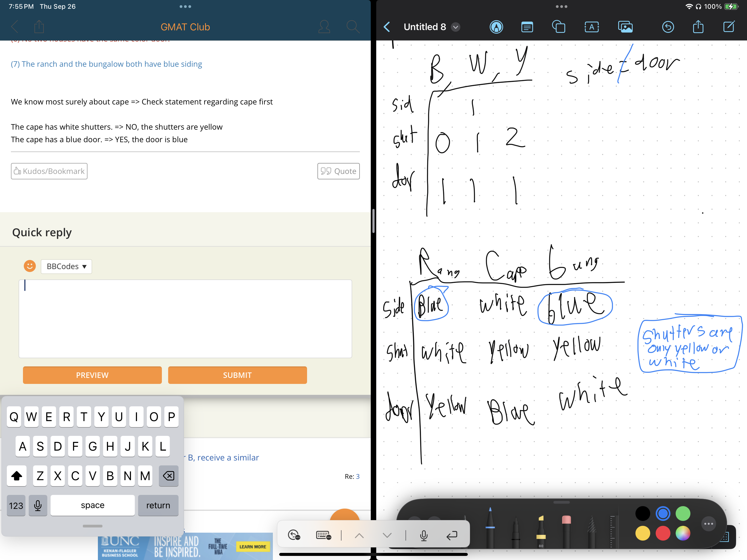Viewport: 747px width, 560px height.
Task: Click the Kudos/Bookmark button
Action: pos(49,171)
